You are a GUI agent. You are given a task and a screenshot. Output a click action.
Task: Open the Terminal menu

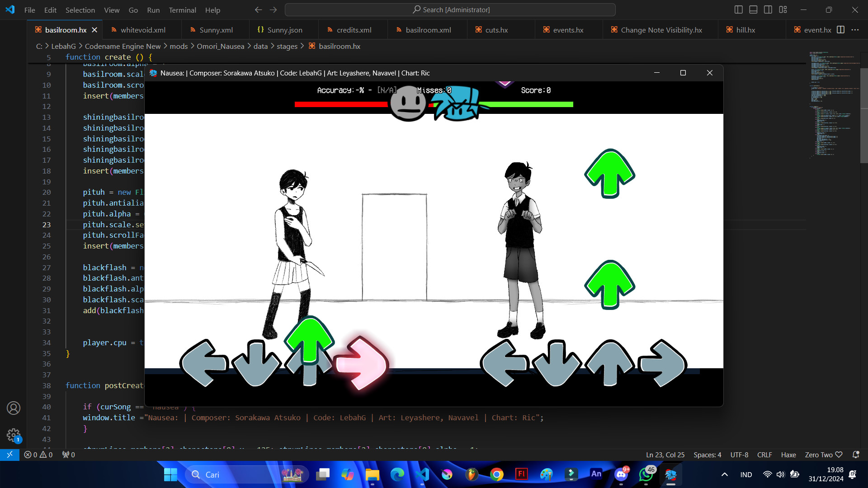tap(182, 9)
